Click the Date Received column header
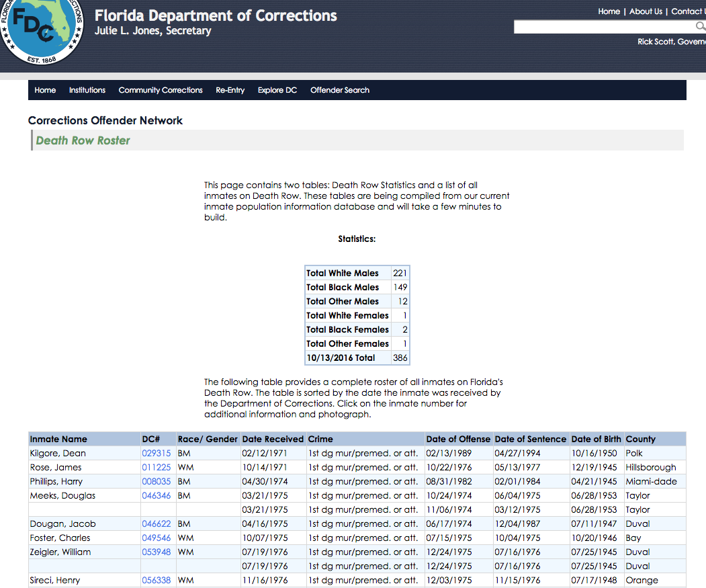 click(273, 439)
